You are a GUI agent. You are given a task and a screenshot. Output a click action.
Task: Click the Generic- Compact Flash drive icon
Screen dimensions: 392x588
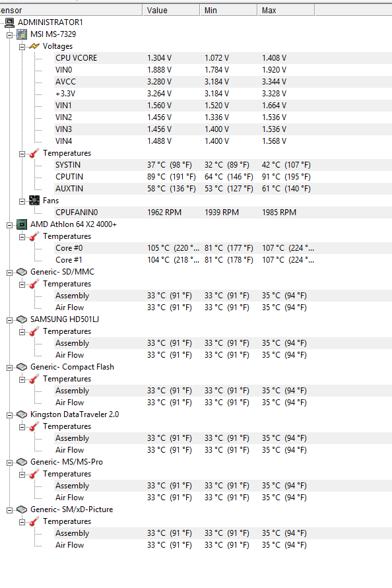click(x=22, y=367)
